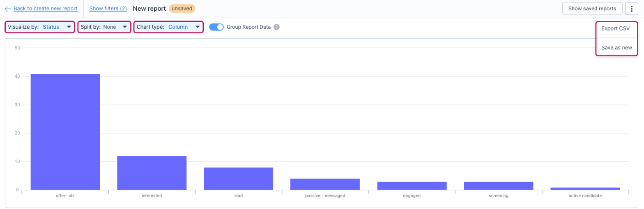The image size is (644, 209).
Task: Click the unsaved badge
Action: (x=182, y=8)
